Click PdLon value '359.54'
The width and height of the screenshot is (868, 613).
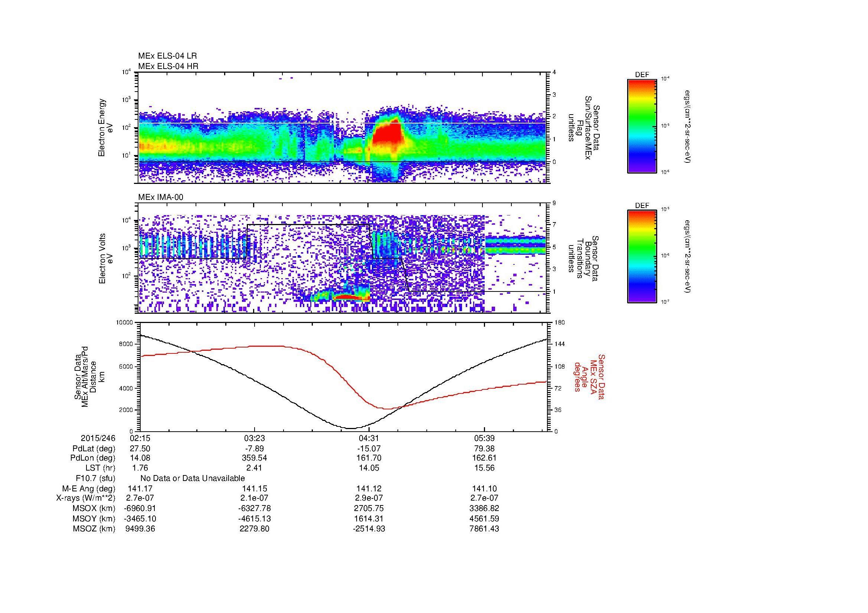(x=255, y=458)
